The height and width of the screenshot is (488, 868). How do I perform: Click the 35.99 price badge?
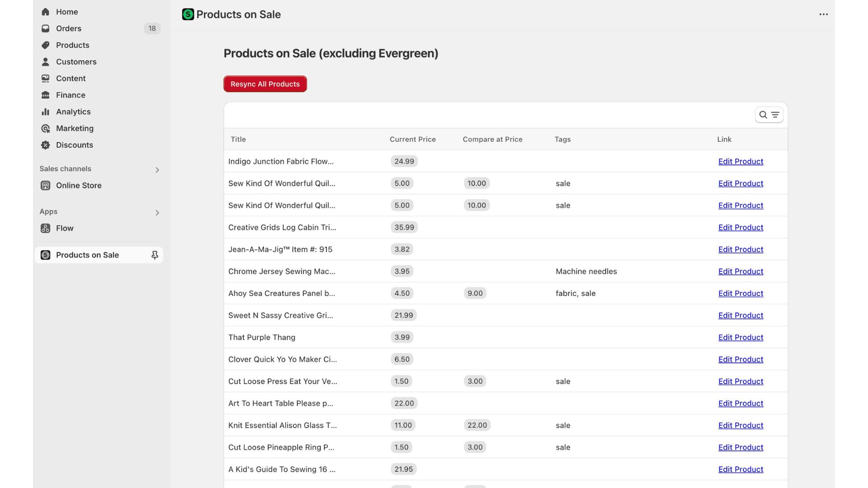[404, 227]
